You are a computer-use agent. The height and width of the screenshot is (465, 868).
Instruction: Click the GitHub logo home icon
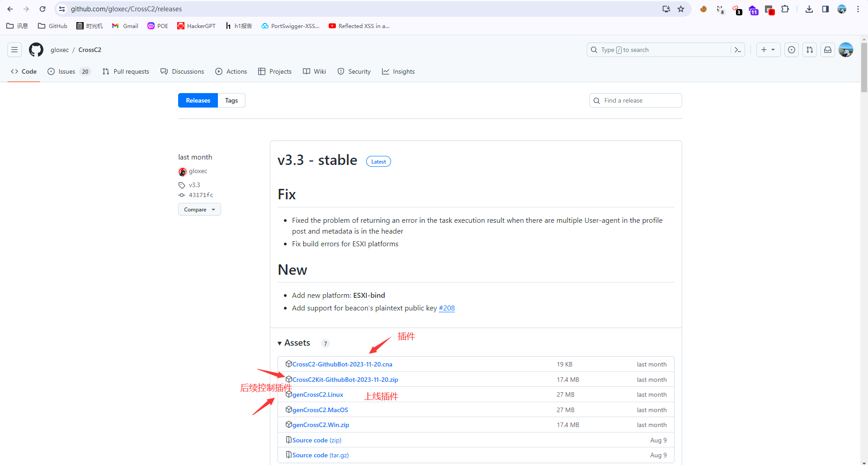coord(36,50)
